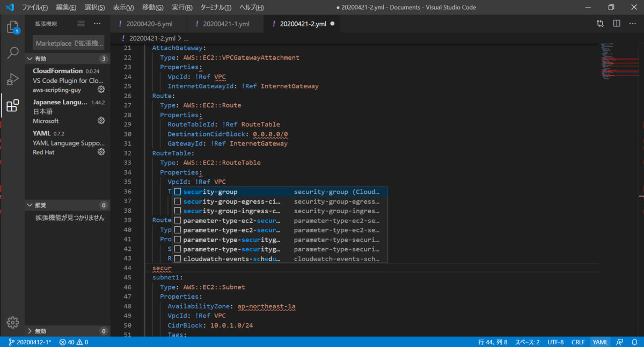Click the compare changes editor icon
This screenshot has height=347, width=644.
click(x=600, y=24)
